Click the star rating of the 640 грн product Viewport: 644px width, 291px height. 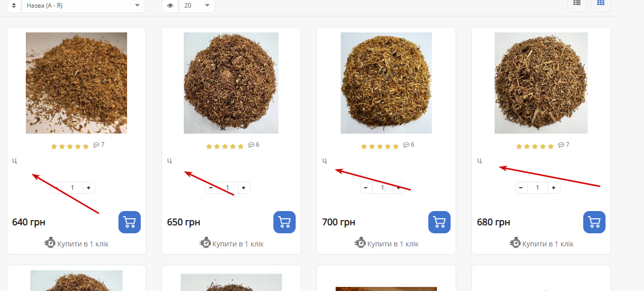pos(70,146)
